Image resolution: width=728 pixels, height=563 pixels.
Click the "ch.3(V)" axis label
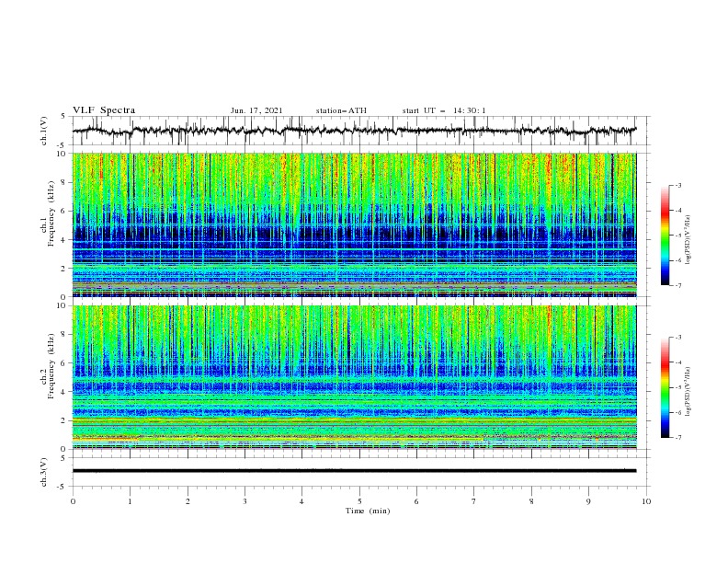click(x=44, y=472)
